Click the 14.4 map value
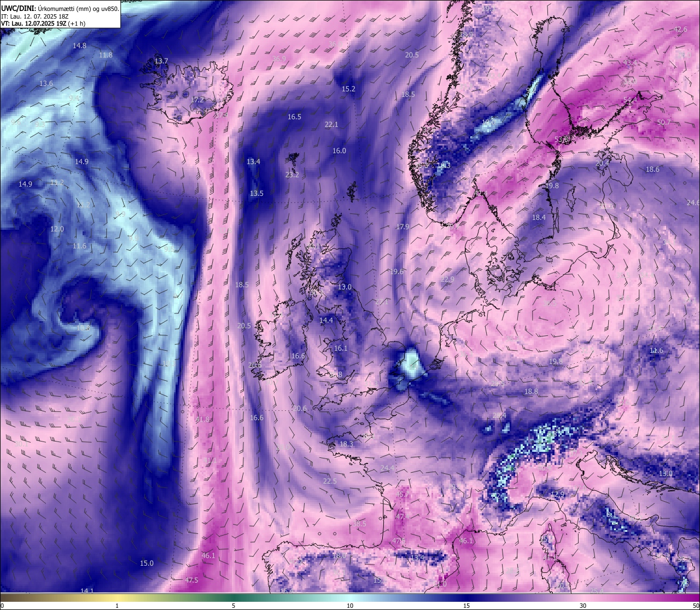The height and width of the screenshot is (610, 700). (326, 321)
